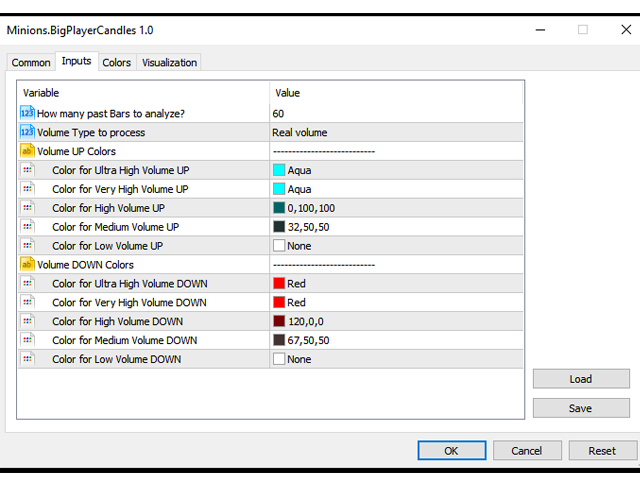Click color-type icon for High Volume DOWN
The height and width of the screenshot is (480, 640).
coord(27,321)
